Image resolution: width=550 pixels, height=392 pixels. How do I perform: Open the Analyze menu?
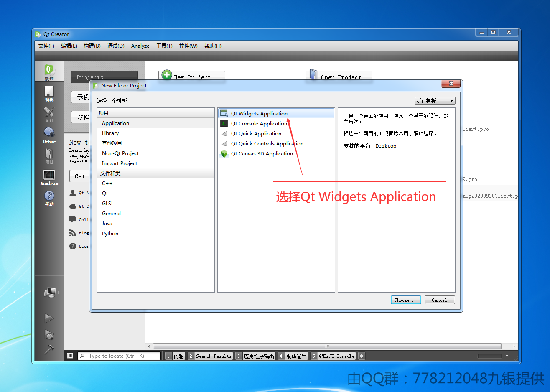(140, 46)
